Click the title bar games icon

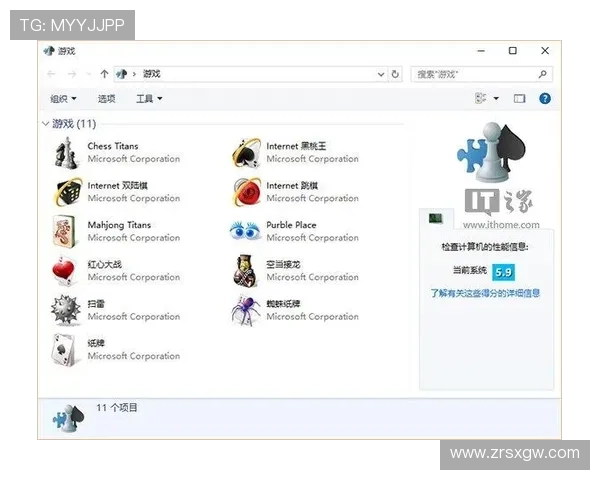point(49,51)
